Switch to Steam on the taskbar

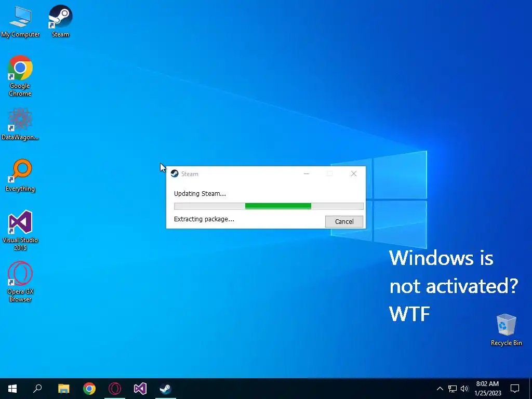166,389
